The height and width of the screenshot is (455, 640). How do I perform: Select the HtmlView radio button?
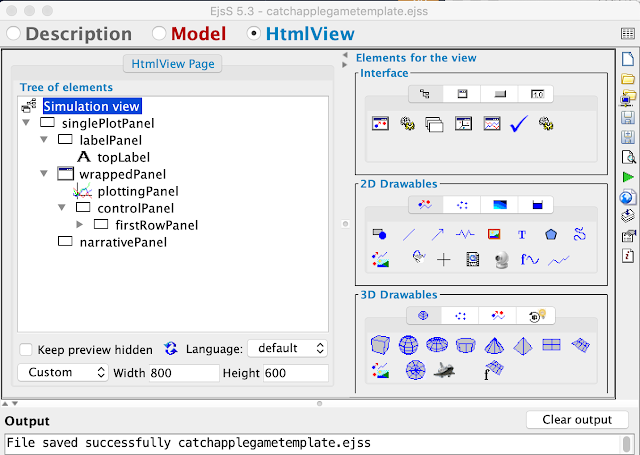tap(253, 33)
